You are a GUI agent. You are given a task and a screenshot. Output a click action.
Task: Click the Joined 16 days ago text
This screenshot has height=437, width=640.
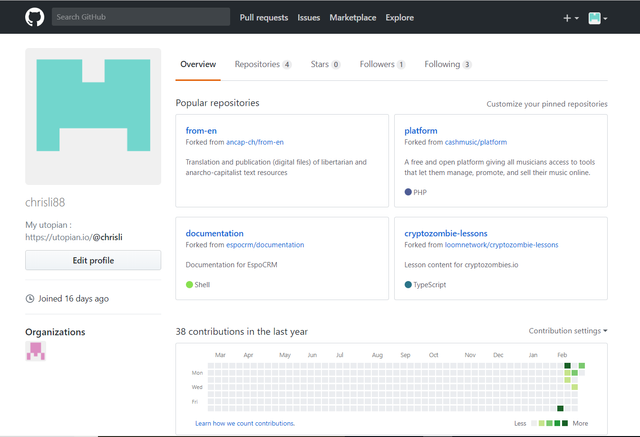tap(73, 299)
